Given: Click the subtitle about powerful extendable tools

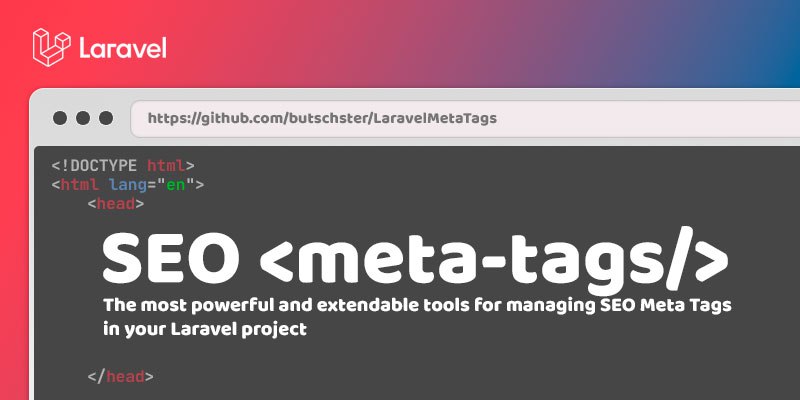Looking at the screenshot, I should (x=417, y=306).
